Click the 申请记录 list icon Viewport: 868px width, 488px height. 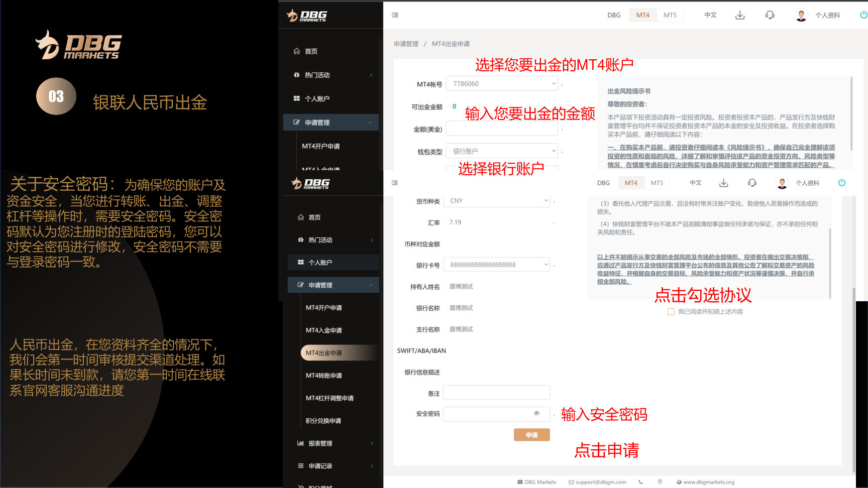[300, 465]
